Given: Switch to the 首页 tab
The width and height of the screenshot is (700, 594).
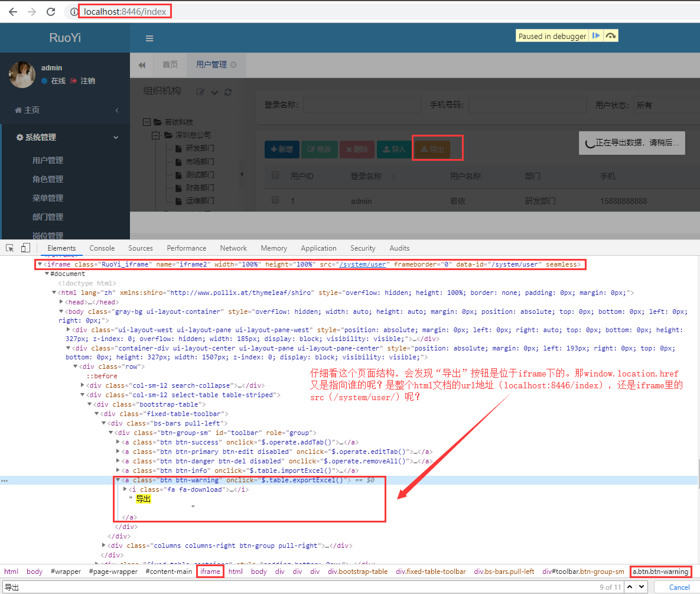Looking at the screenshot, I should coord(170,66).
